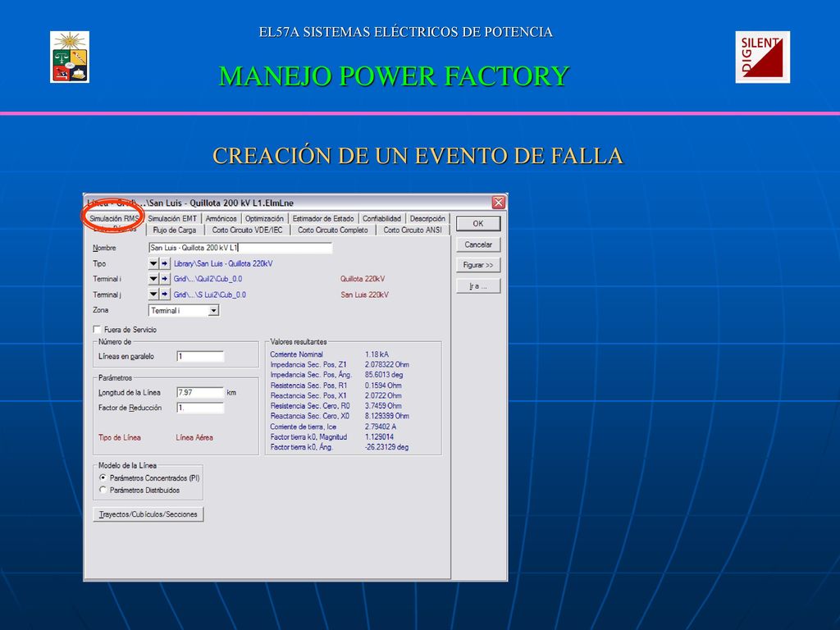Click the Ice value 2.79402 A
Screen dimensions: 840x630
[x=381, y=427]
